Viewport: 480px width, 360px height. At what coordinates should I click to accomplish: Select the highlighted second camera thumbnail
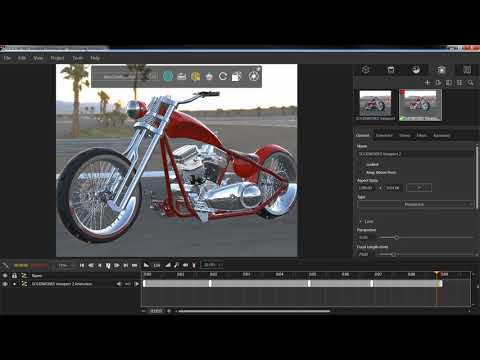tap(420, 105)
